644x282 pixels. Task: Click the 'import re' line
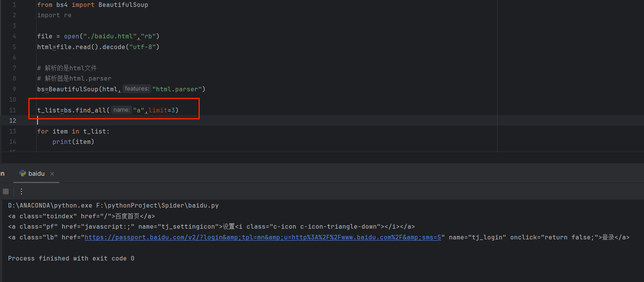click(x=54, y=15)
